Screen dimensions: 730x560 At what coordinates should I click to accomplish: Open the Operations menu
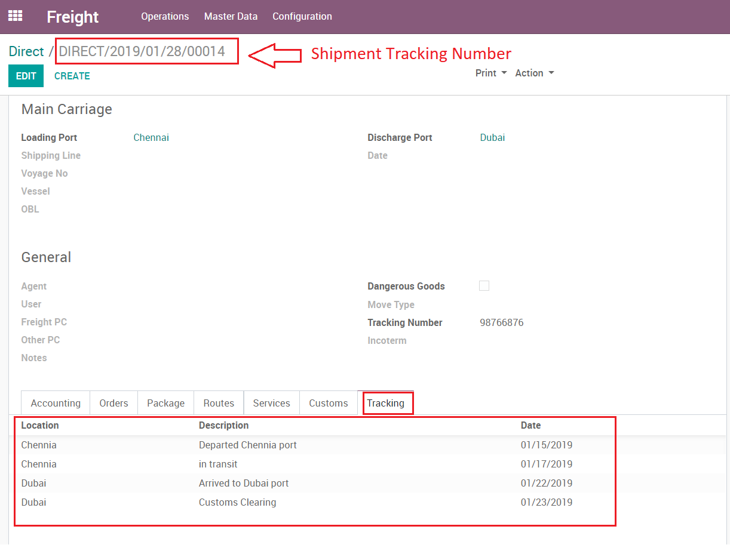coord(165,16)
